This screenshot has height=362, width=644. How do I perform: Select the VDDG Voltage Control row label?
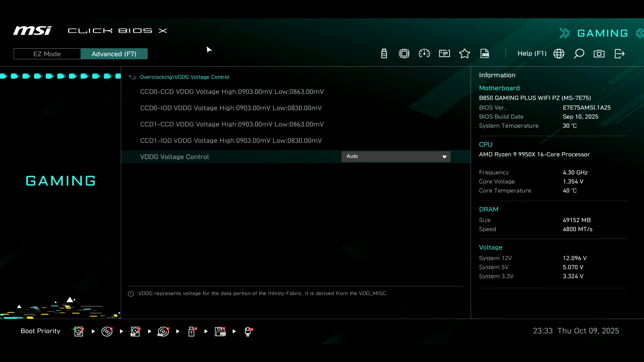174,157
